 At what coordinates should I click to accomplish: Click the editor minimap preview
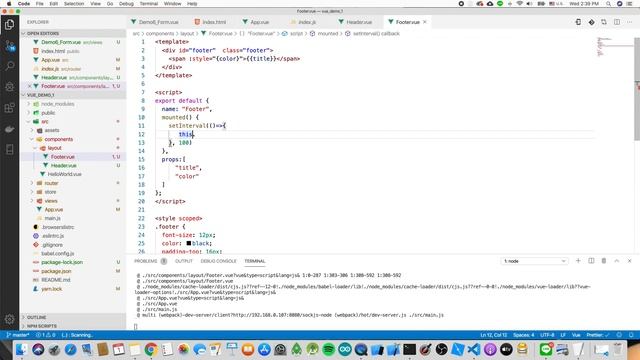pyautogui.click(x=614, y=47)
